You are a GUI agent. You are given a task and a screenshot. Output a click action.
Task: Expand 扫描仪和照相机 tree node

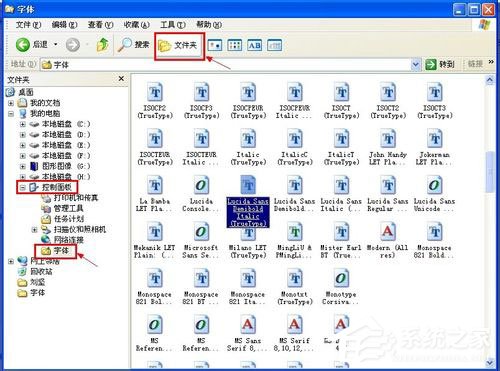[x=34, y=230]
